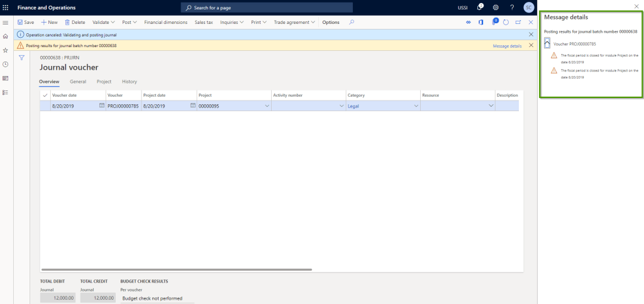The width and height of the screenshot is (644, 304).
Task: Open Favorites star in left sidebar
Action: tap(6, 50)
